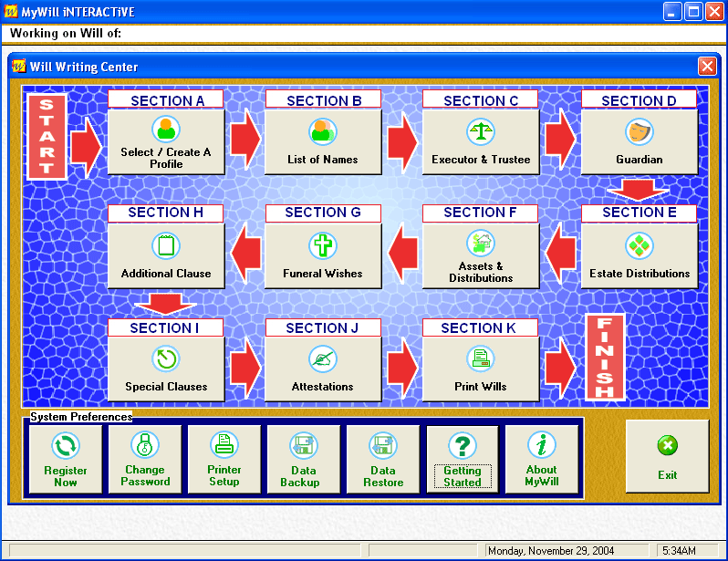This screenshot has width=728, height=561.
Task: Open the Funeral Wishes section
Action: click(x=323, y=256)
